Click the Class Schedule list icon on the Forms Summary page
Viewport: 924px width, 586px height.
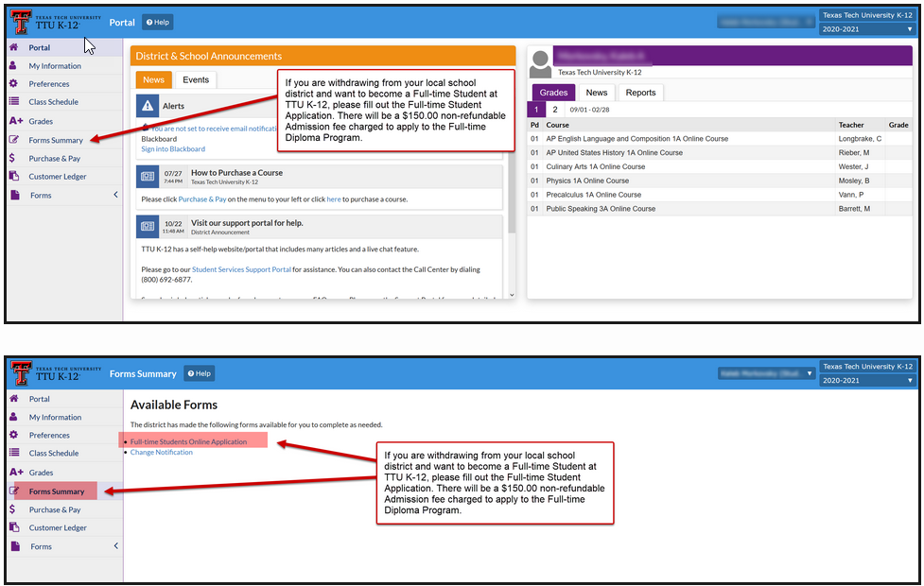point(13,453)
